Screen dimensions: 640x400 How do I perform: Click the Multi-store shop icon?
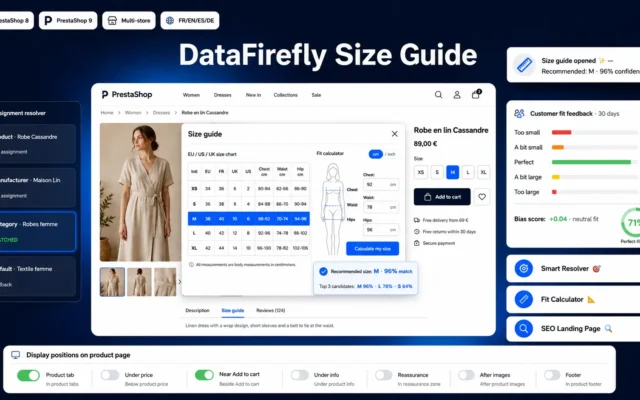tap(112, 20)
